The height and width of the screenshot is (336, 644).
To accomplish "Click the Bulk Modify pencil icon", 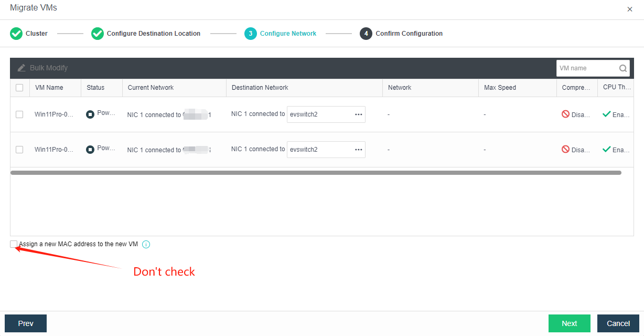I will 22,68.
